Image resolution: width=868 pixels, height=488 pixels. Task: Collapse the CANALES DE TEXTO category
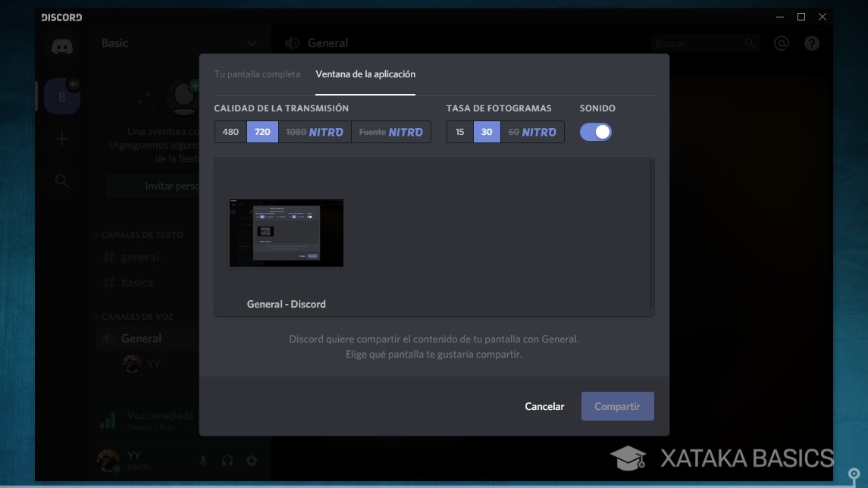click(x=141, y=235)
